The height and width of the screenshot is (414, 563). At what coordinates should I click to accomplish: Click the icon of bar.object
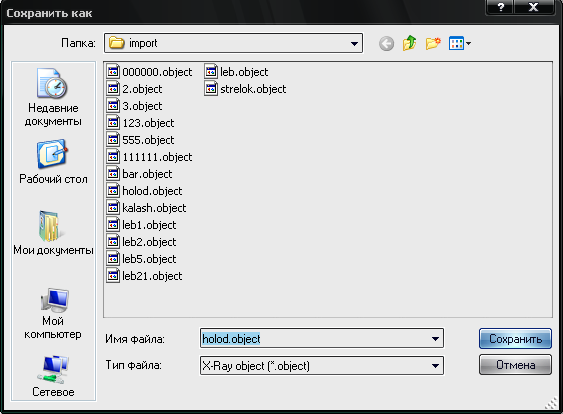coord(113,173)
